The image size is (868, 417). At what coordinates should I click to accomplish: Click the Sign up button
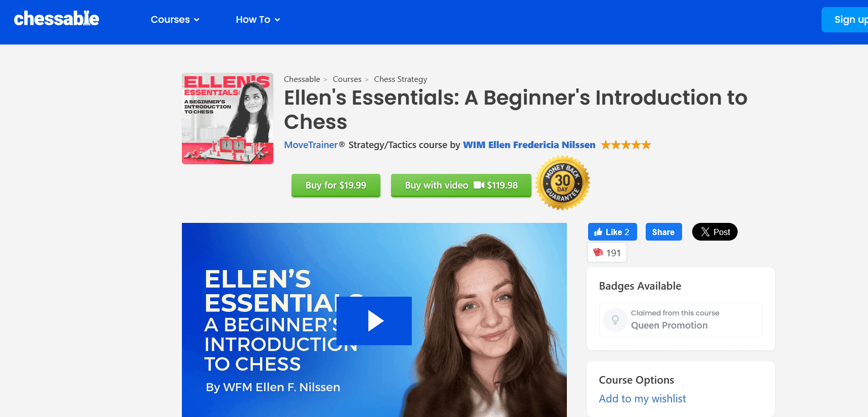pyautogui.click(x=845, y=20)
